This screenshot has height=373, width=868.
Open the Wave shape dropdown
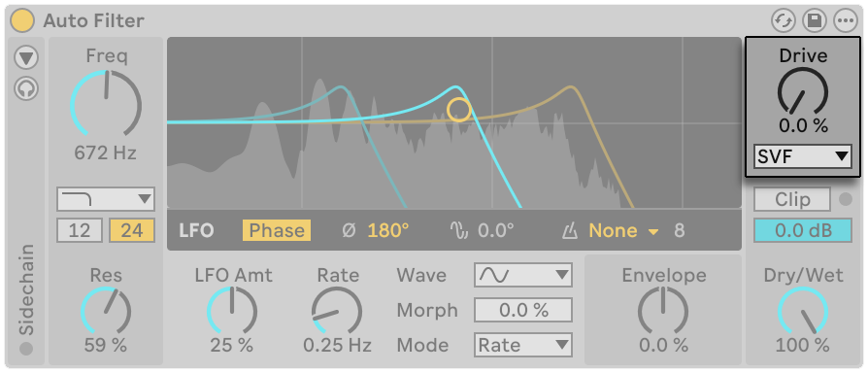tap(523, 275)
